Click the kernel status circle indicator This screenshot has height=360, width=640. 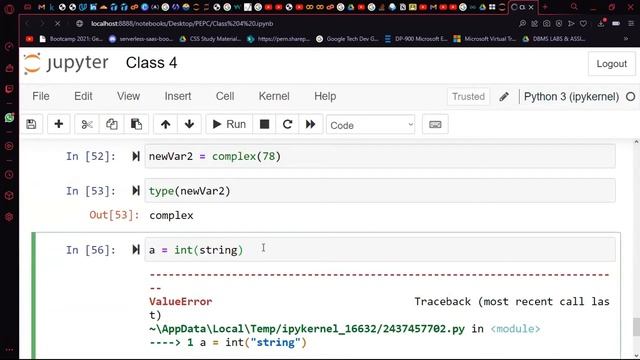coord(631,97)
